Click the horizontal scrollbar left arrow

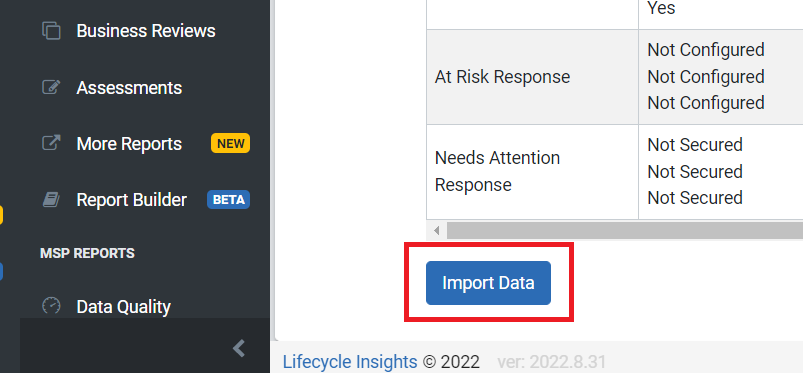coord(436,231)
